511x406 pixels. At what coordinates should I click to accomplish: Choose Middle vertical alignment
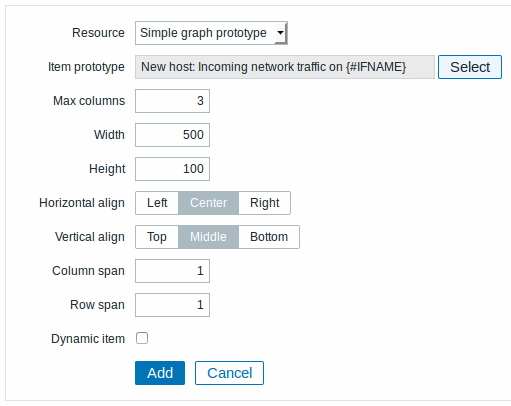pos(209,237)
